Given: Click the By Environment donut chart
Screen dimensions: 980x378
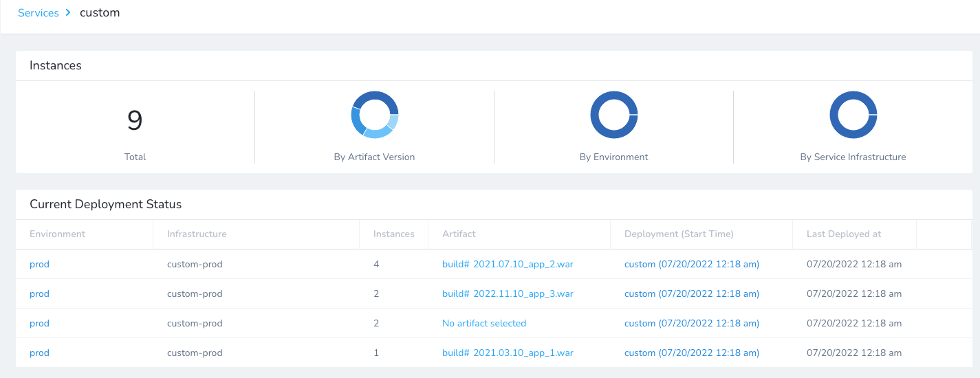Looking at the screenshot, I should pos(614,115).
